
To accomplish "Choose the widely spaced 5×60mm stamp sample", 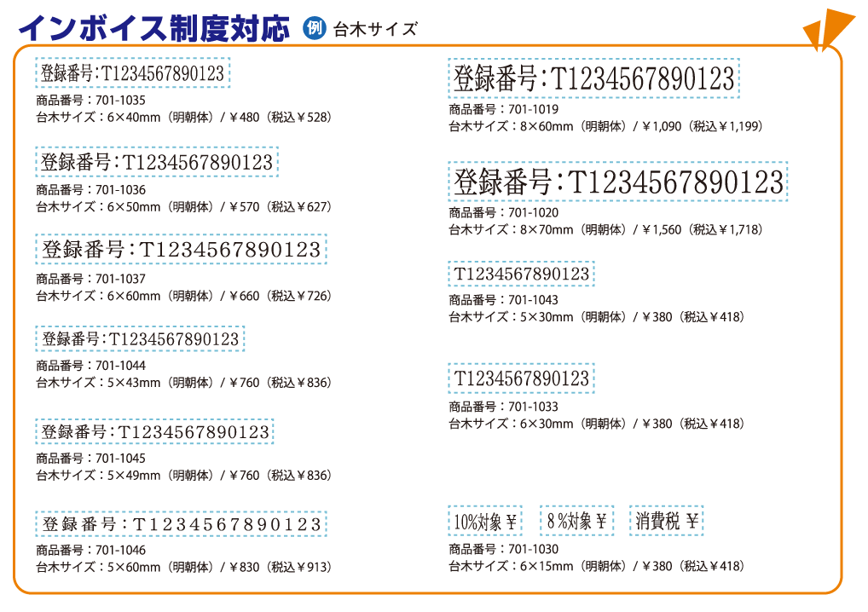I will 181,524.
